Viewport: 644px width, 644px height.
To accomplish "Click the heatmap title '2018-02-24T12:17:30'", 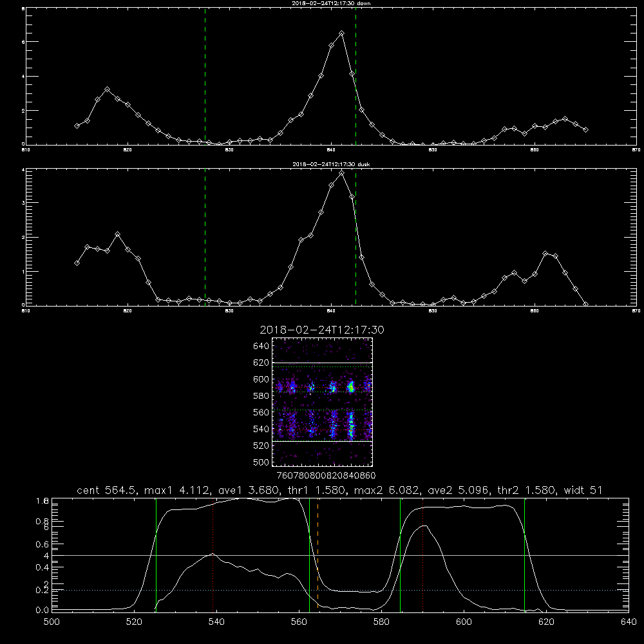I will [x=322, y=330].
